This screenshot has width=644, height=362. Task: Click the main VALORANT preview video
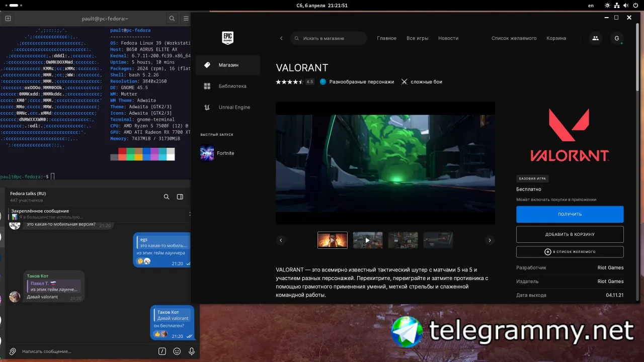pos(385,163)
